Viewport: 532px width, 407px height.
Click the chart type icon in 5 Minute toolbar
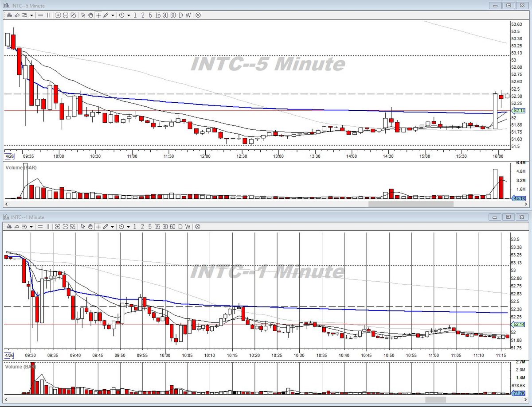click(9, 15)
